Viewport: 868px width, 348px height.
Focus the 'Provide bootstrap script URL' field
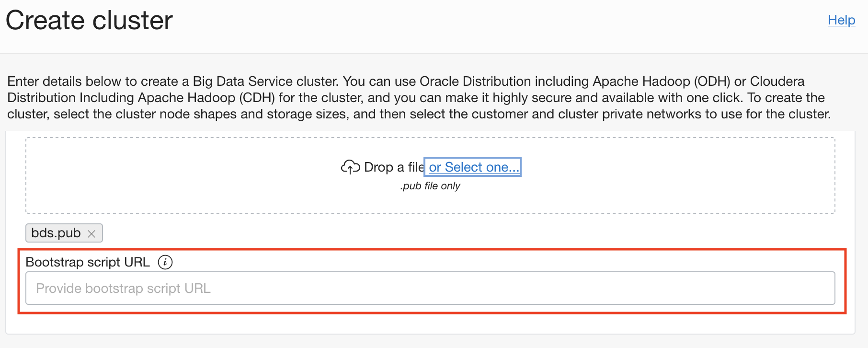click(431, 288)
